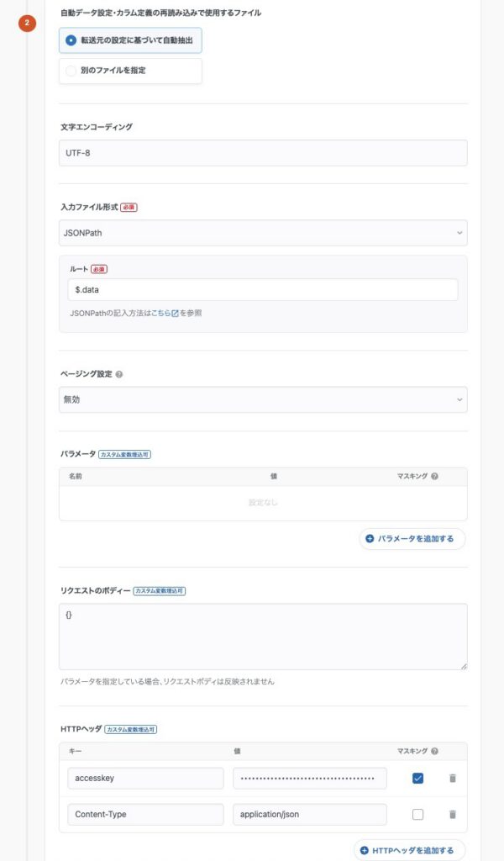Expand the ページング設定 dropdown showing 無効

[263, 399]
